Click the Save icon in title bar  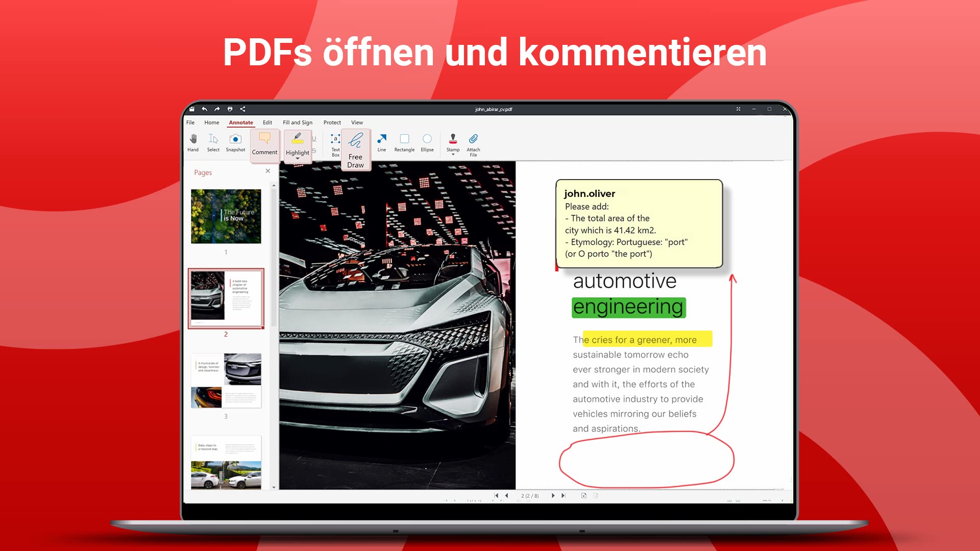click(192, 109)
